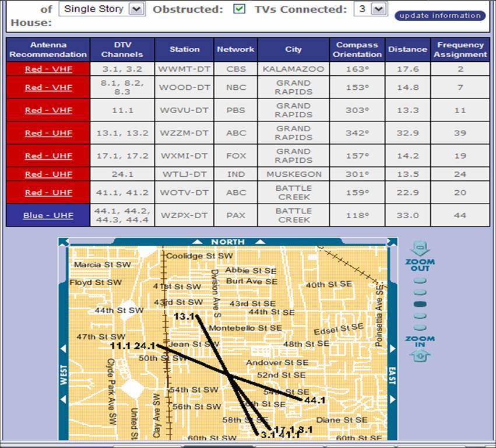Viewport: 496px width, 448px height.
Task: Click the Network column header
Action: (x=235, y=50)
